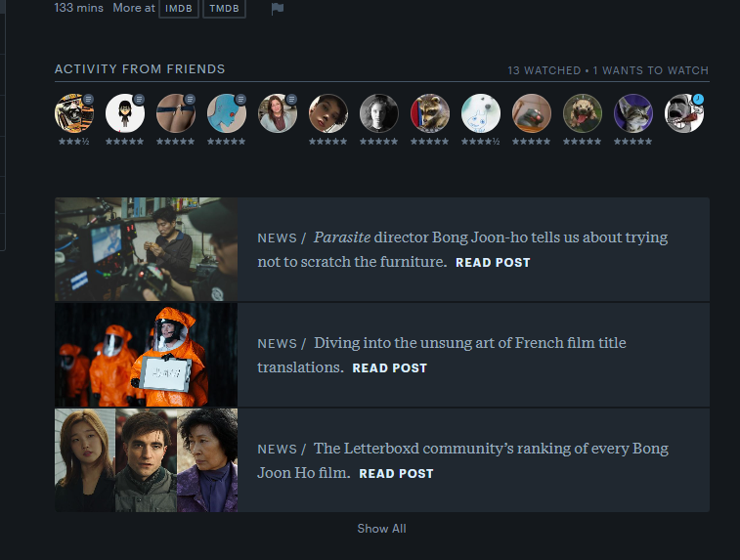Open the blue alien face friend avatar
Image resolution: width=740 pixels, height=560 pixels.
(x=227, y=113)
